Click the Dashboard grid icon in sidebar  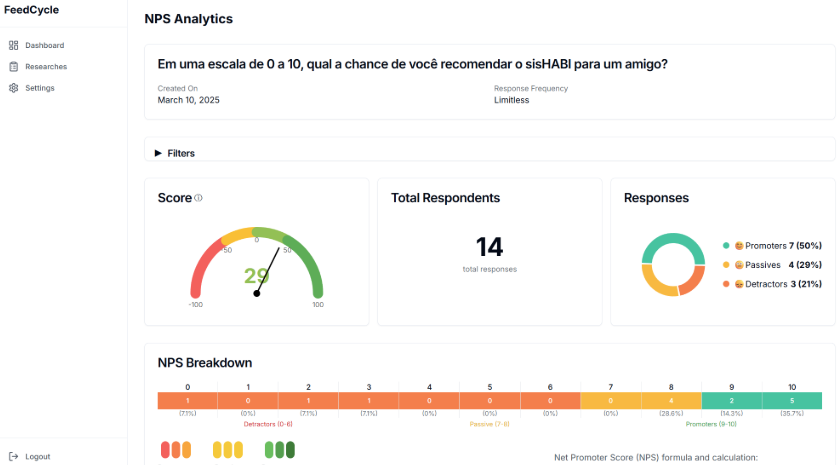[13, 45]
